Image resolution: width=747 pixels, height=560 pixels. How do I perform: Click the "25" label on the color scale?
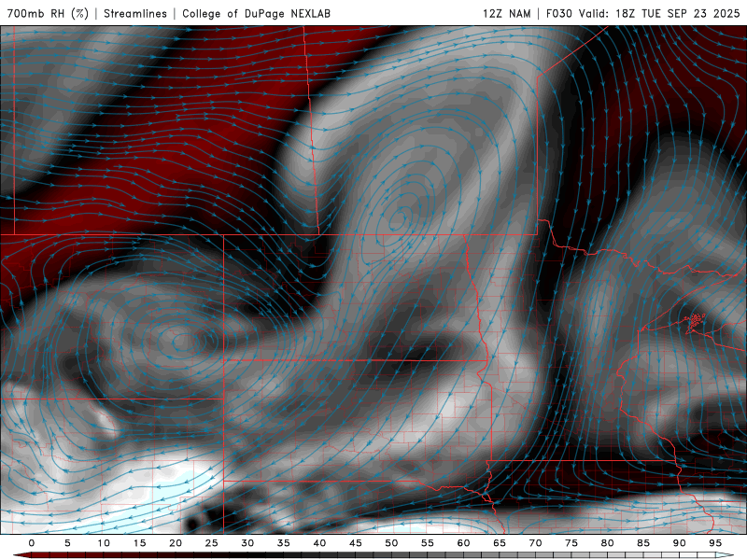tap(212, 543)
